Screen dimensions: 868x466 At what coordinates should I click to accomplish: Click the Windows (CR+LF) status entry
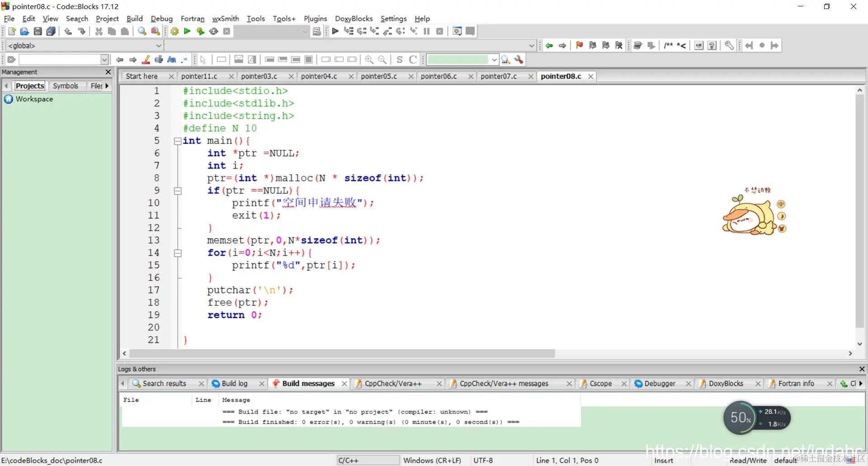click(x=432, y=460)
